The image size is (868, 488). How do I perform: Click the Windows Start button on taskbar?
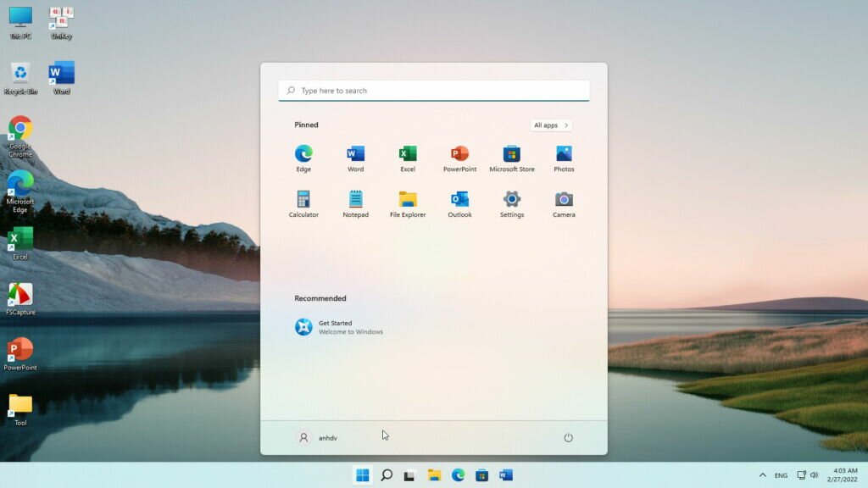point(363,475)
